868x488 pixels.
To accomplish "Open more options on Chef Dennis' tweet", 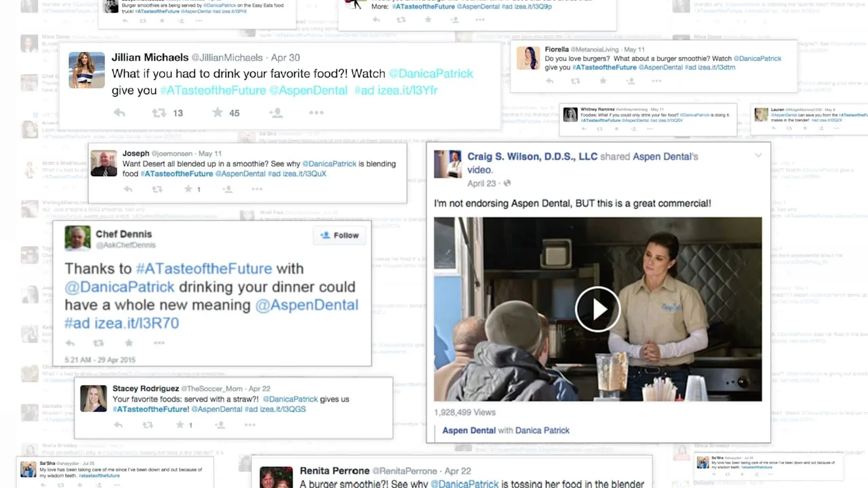I will pos(159,343).
